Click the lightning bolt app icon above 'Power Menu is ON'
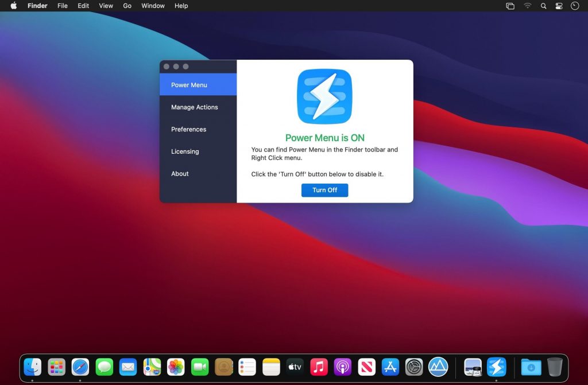 point(324,96)
